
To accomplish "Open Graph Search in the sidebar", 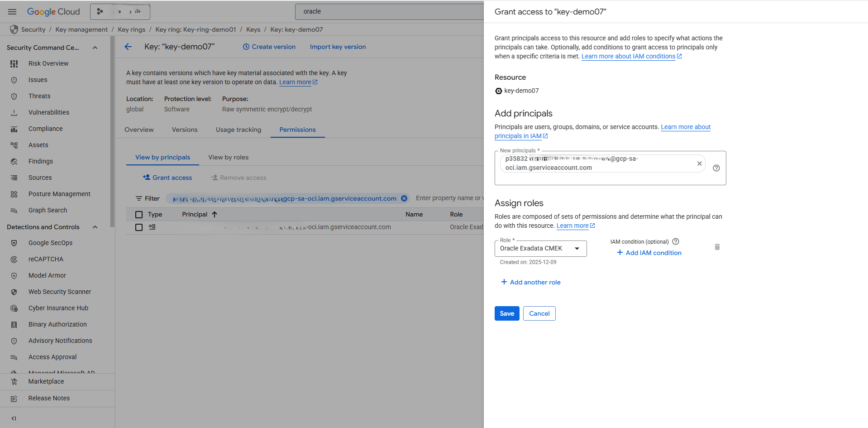I will point(47,210).
